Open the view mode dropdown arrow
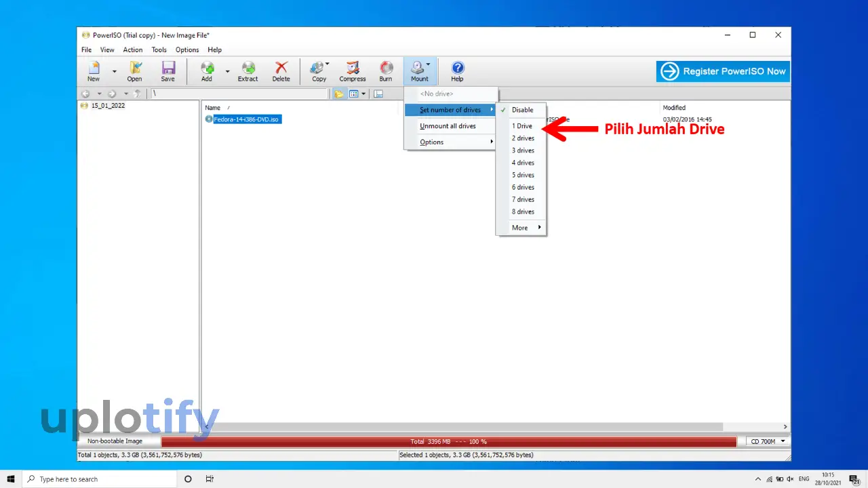This screenshot has width=868, height=488. pos(363,94)
